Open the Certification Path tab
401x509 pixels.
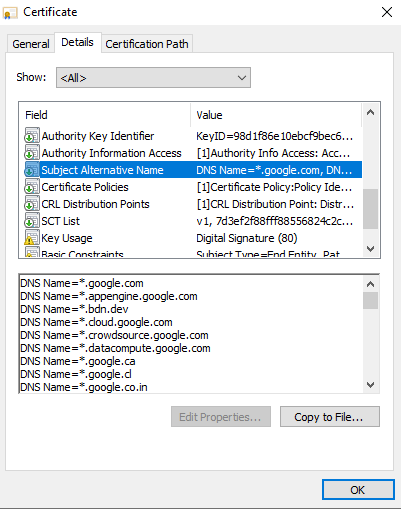click(147, 44)
